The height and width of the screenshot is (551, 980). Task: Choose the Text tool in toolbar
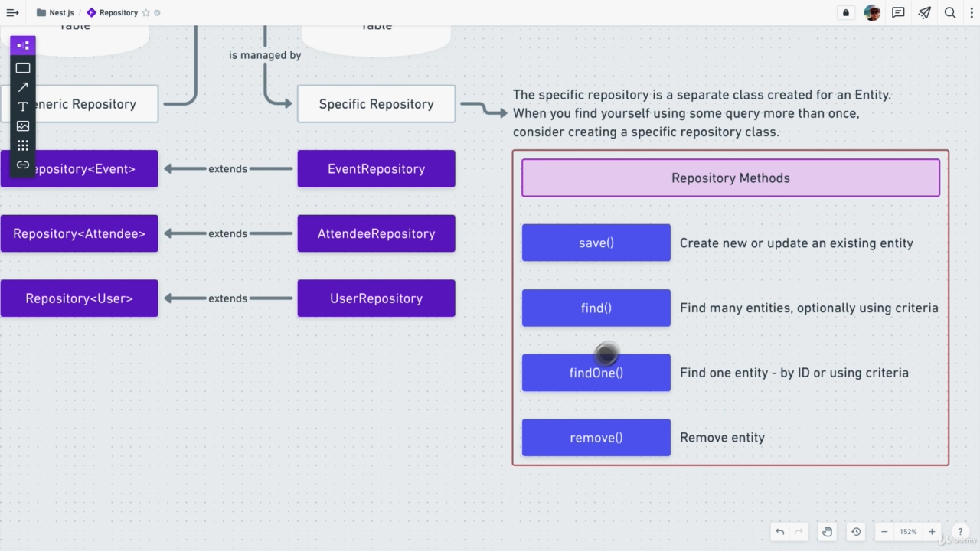[23, 106]
